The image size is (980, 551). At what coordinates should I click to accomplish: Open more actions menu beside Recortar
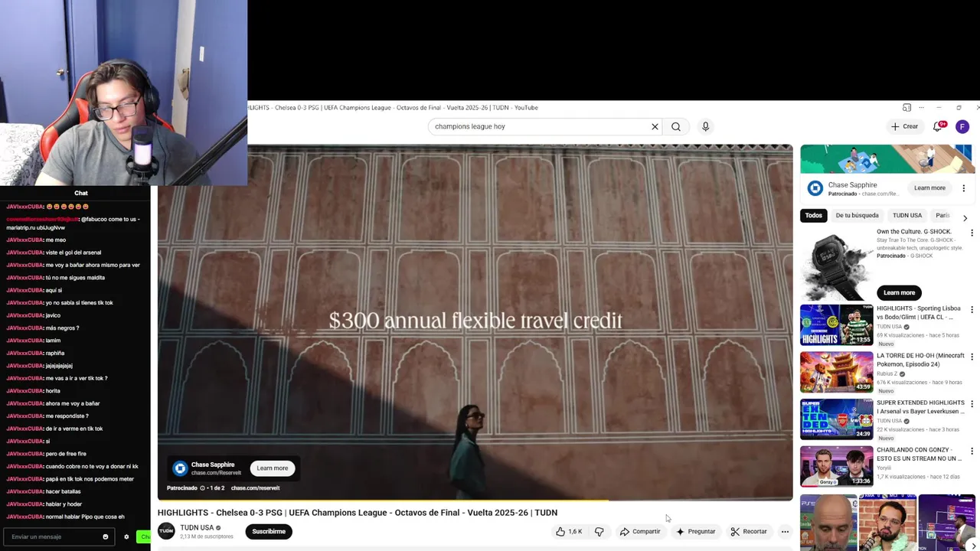click(x=785, y=532)
